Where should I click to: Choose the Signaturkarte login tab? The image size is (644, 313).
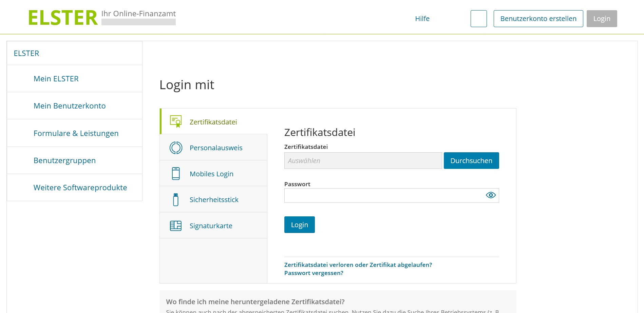pyautogui.click(x=213, y=226)
